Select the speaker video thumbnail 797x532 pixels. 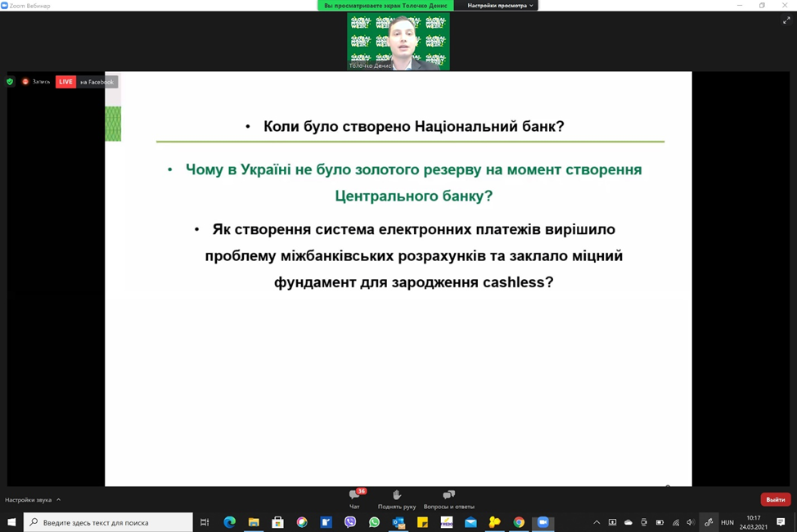tap(398, 42)
